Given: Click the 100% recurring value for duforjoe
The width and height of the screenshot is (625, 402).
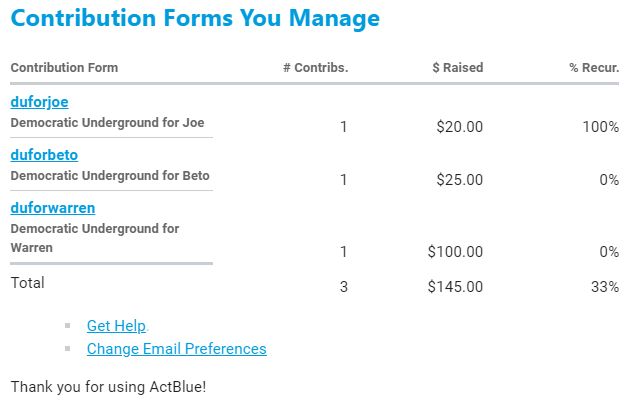Looking at the screenshot, I should coord(600,127).
